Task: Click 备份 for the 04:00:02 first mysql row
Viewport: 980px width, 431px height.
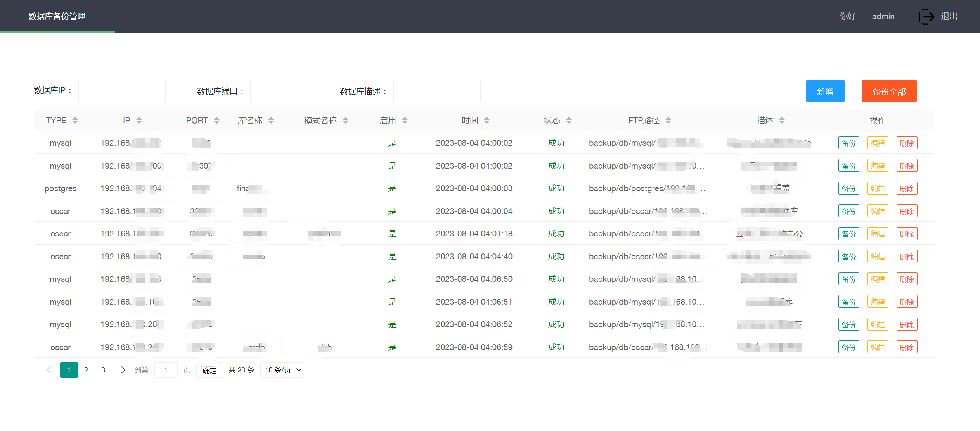Action: click(x=849, y=143)
